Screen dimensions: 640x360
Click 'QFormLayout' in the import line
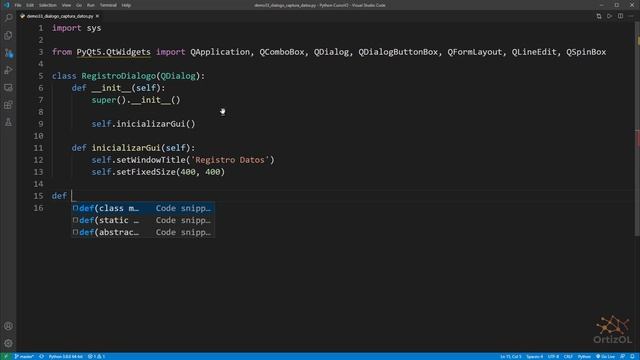475,52
